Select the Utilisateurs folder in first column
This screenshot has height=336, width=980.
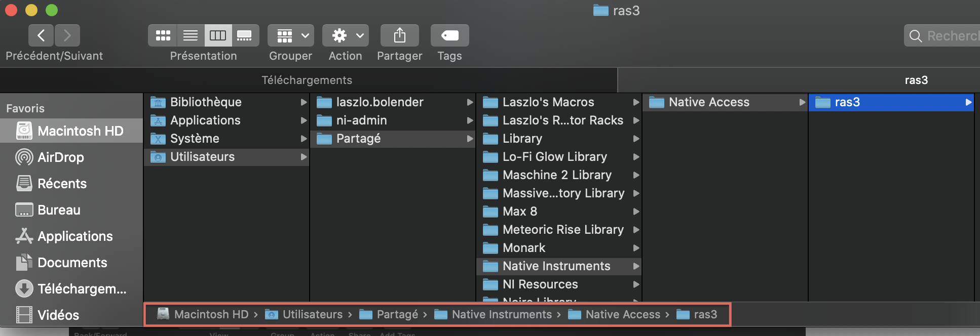(227, 157)
